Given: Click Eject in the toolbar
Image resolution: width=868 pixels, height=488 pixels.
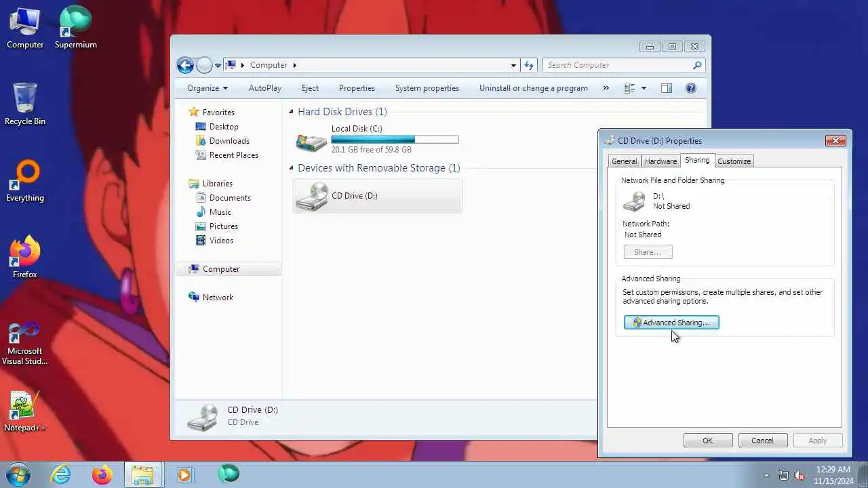Looking at the screenshot, I should tap(310, 88).
